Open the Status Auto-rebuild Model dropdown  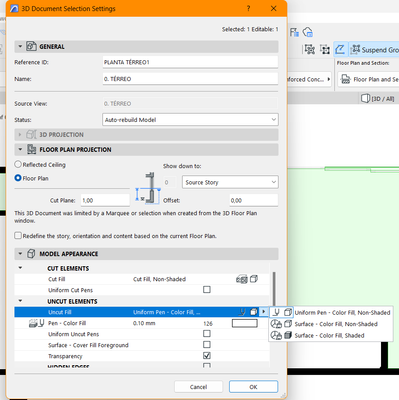pyautogui.click(x=190, y=120)
